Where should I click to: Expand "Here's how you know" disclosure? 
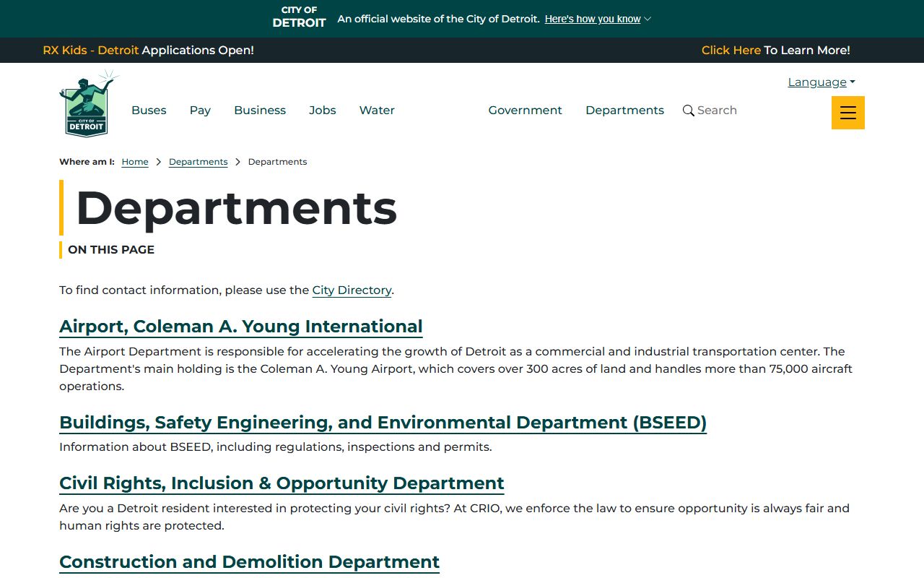[x=598, y=19]
